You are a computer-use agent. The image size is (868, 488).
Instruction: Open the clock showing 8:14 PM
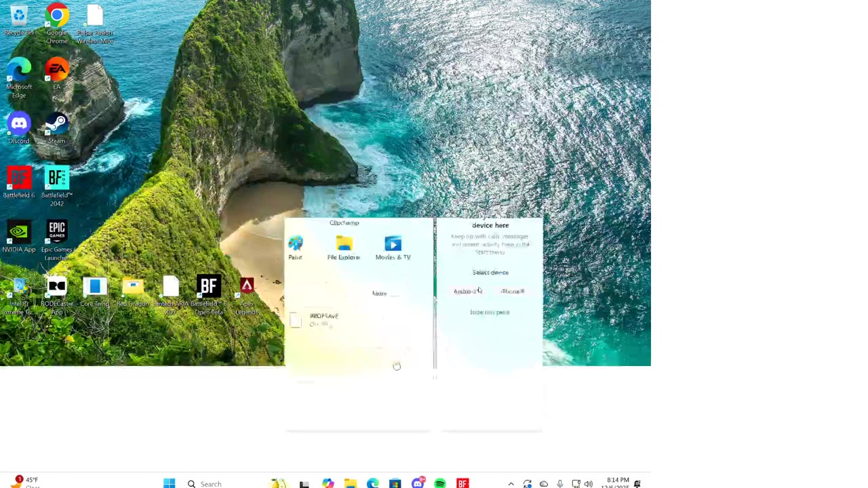(x=615, y=483)
